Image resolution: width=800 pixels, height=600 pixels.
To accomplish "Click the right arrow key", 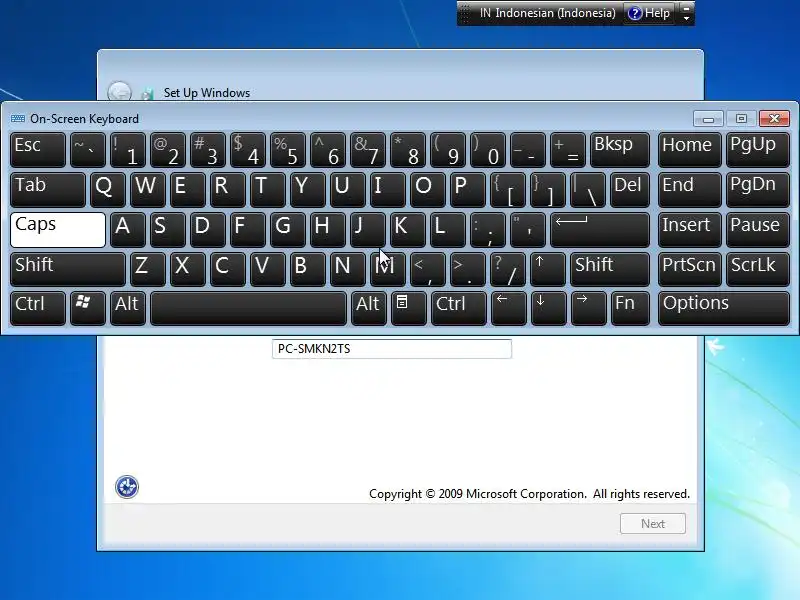I will [x=588, y=308].
